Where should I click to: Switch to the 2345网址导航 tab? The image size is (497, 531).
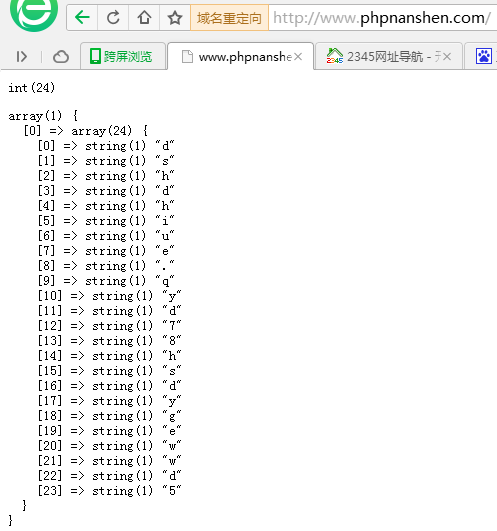pos(389,57)
